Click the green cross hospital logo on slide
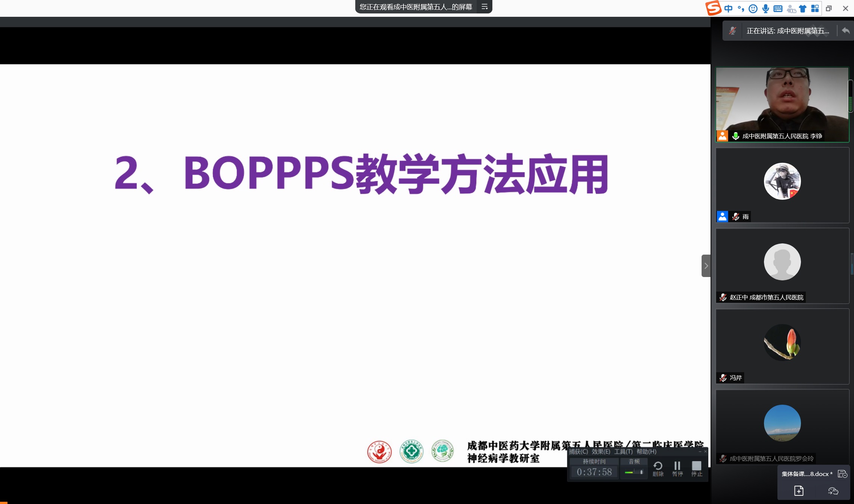Viewport: 854px width, 504px height. [411, 451]
